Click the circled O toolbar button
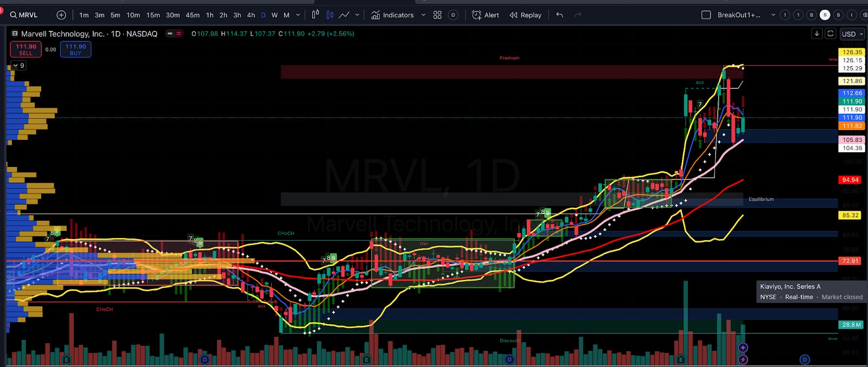 coord(453,15)
